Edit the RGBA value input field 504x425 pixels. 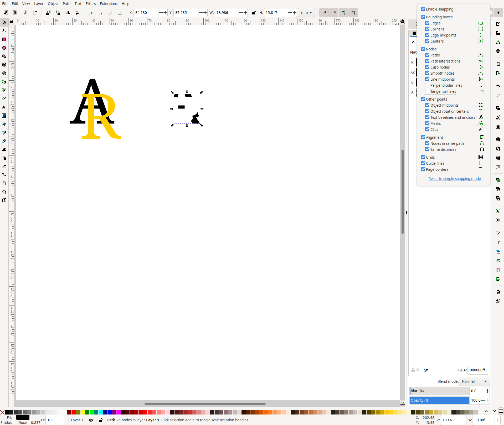[x=478, y=370]
